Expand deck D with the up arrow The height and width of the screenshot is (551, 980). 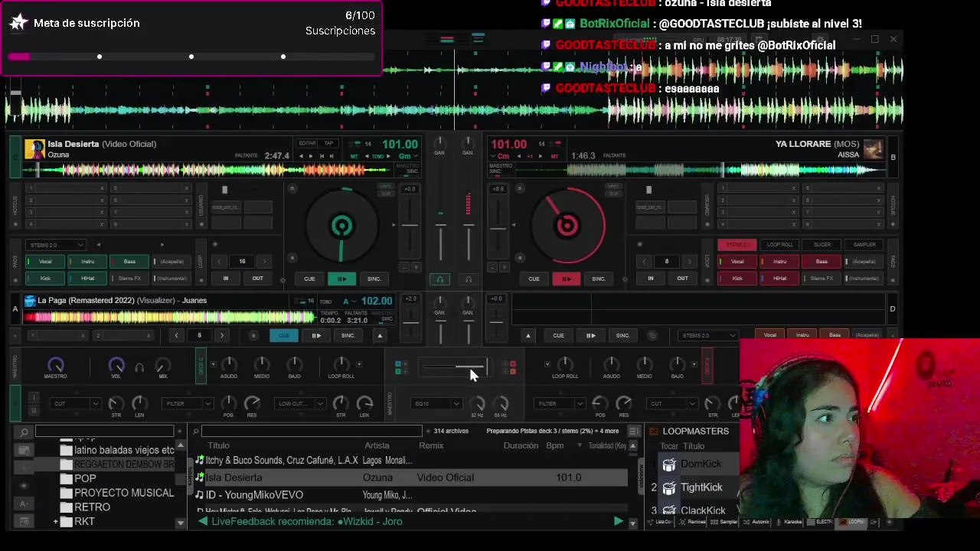point(528,335)
